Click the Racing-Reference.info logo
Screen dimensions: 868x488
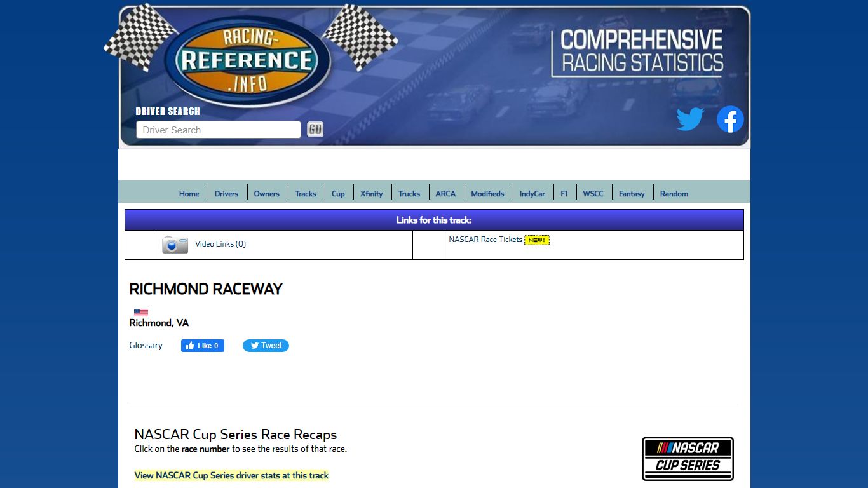tap(247, 61)
